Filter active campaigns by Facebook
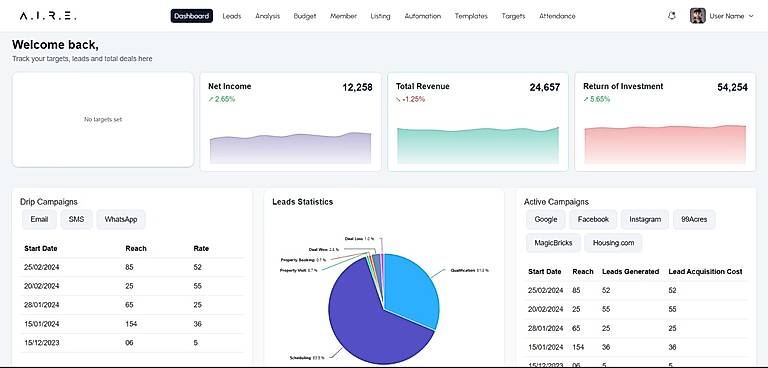Image resolution: width=768 pixels, height=368 pixels. coord(593,220)
